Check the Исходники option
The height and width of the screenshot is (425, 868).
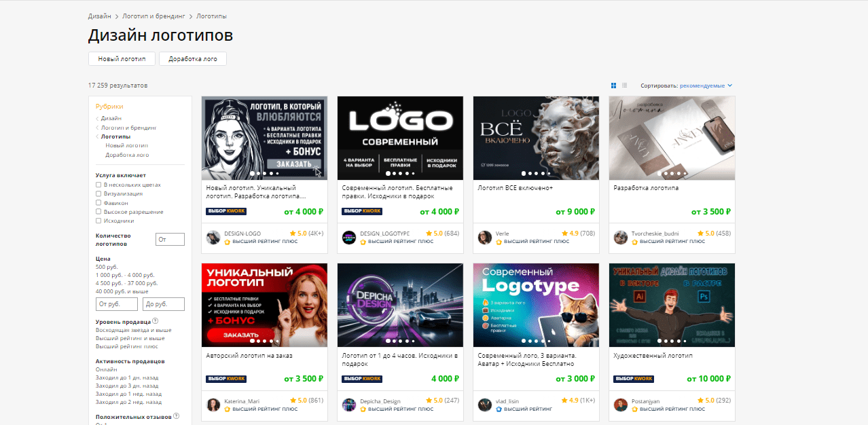coord(98,221)
